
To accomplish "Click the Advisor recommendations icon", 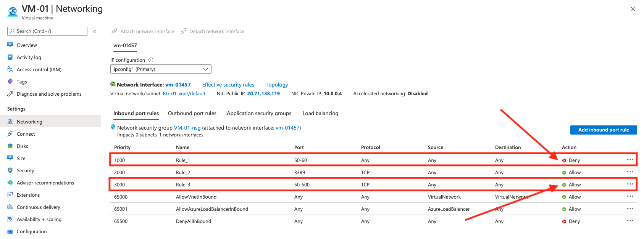I will [10, 183].
